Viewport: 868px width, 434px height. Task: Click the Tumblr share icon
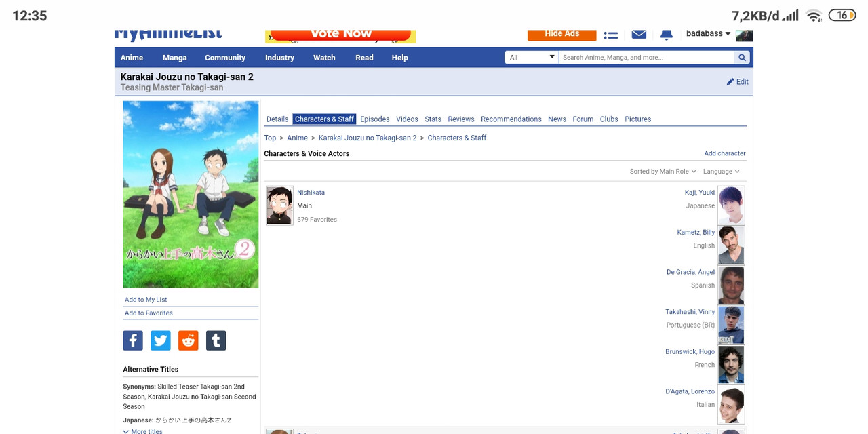tap(216, 340)
